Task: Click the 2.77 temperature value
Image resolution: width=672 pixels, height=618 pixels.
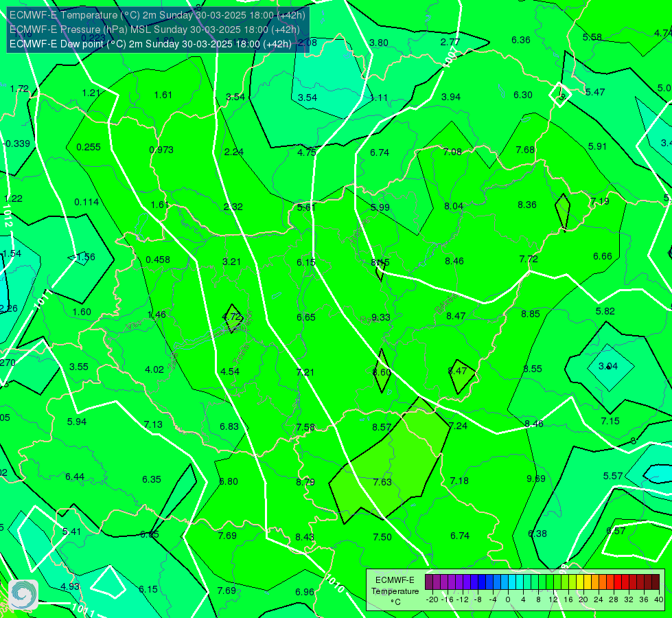Action: pyautogui.click(x=450, y=42)
